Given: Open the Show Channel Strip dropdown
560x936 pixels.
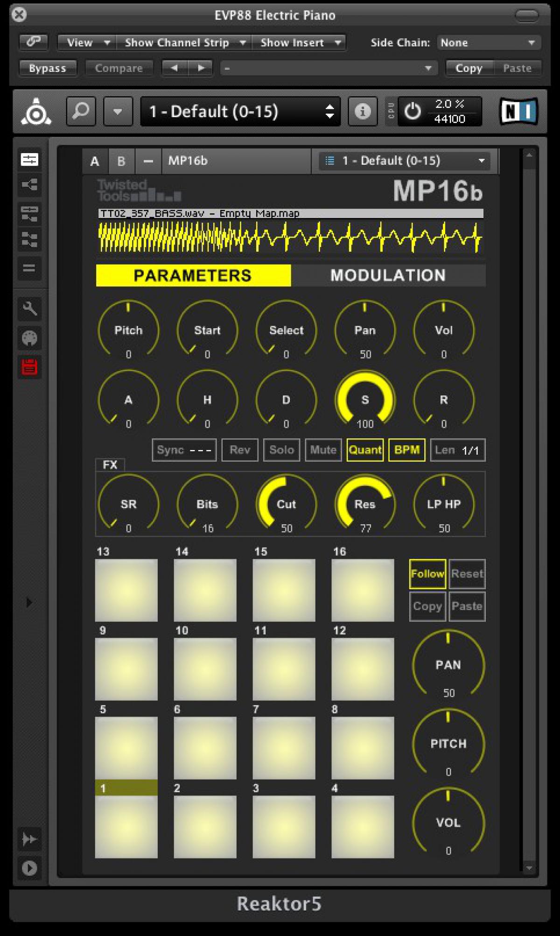Looking at the screenshot, I should point(184,42).
